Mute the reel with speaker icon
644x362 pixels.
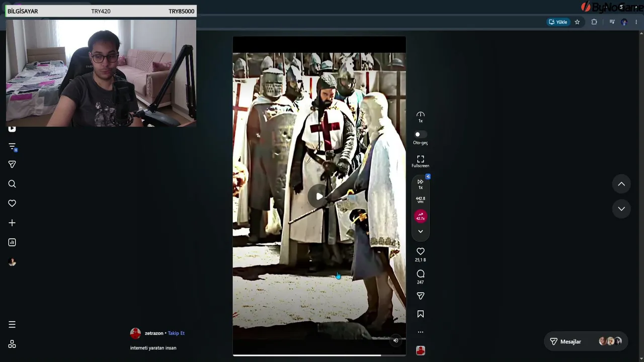(395, 340)
